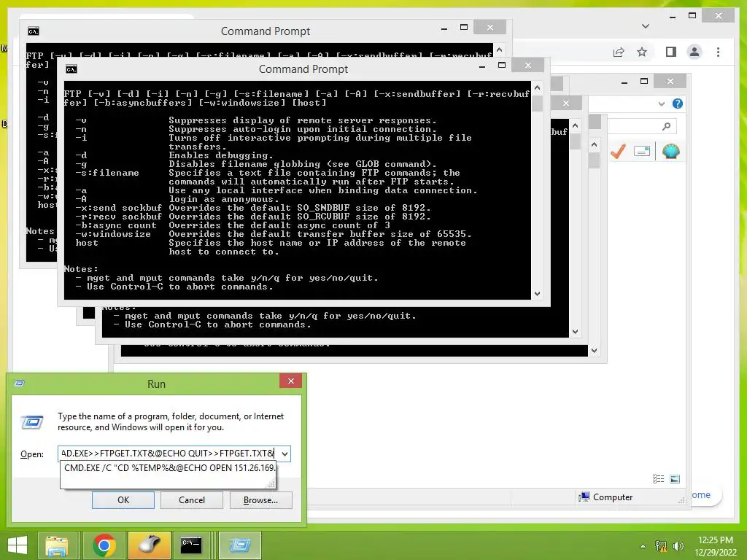Open back Command Prompt system menu icon
Screen dimensions: 747x560
[34, 31]
